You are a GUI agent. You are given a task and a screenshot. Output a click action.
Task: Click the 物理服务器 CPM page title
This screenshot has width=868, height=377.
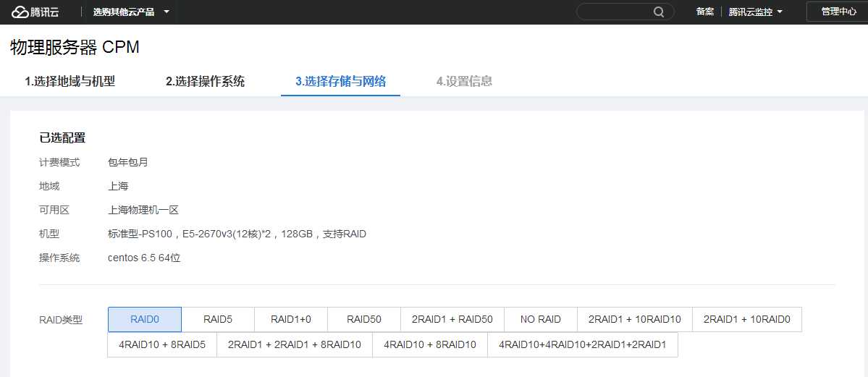(x=75, y=48)
